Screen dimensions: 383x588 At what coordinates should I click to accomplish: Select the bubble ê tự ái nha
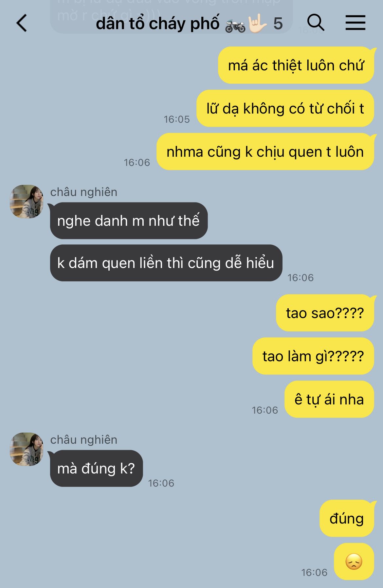329,399
